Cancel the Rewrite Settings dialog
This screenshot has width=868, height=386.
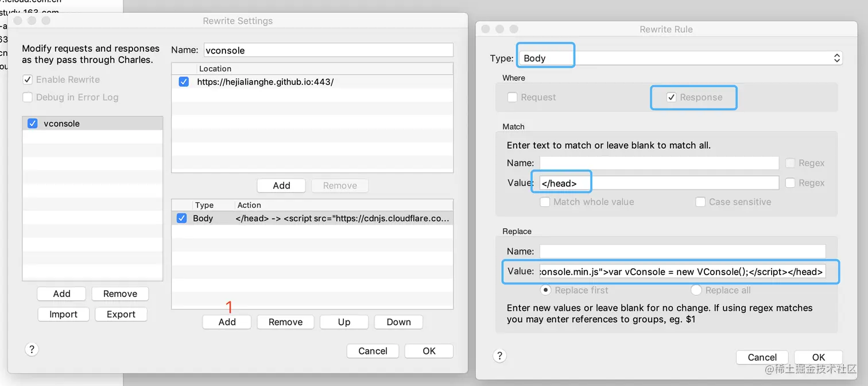373,351
